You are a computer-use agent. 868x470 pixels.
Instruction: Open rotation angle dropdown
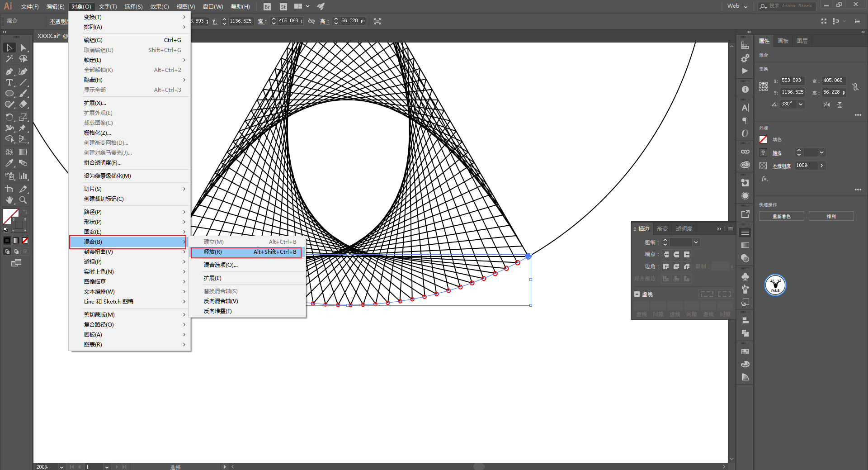pos(801,104)
